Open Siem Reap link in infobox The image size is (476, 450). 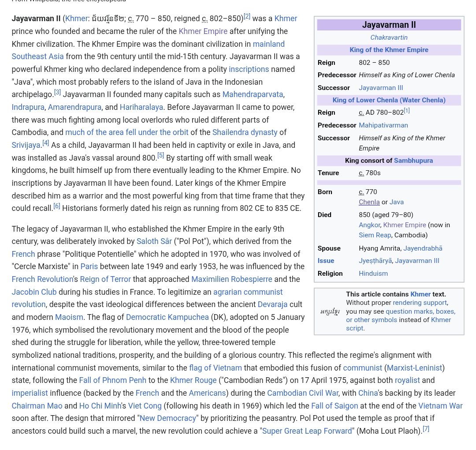coord(375,235)
